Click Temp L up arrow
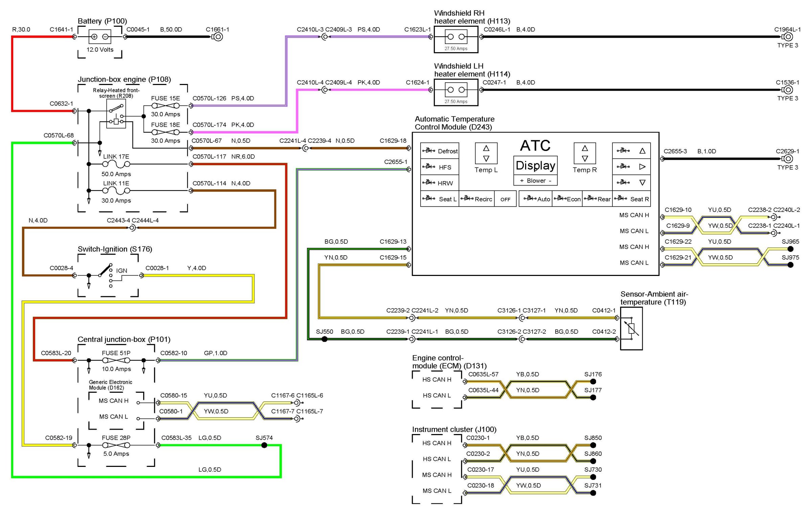Screen dimensions: 812x518 click(x=486, y=148)
